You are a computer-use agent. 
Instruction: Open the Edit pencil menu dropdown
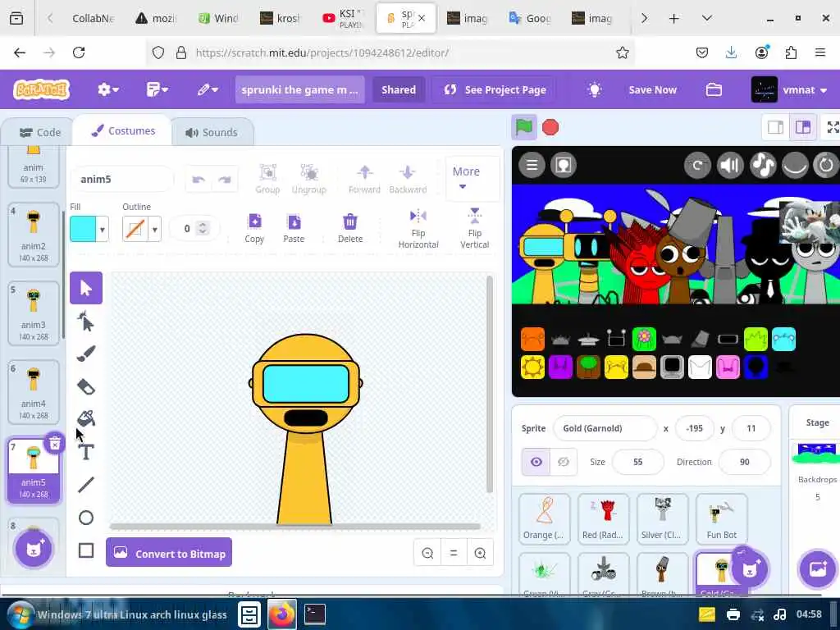(208, 89)
